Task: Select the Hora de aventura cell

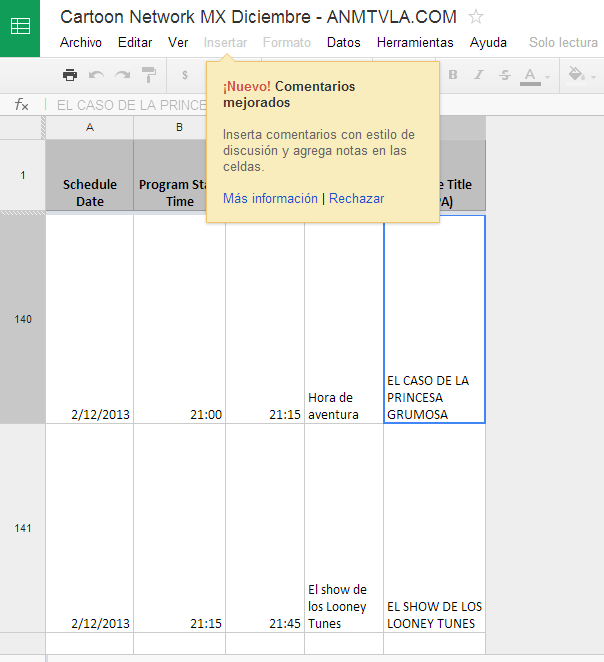Action: pos(344,319)
